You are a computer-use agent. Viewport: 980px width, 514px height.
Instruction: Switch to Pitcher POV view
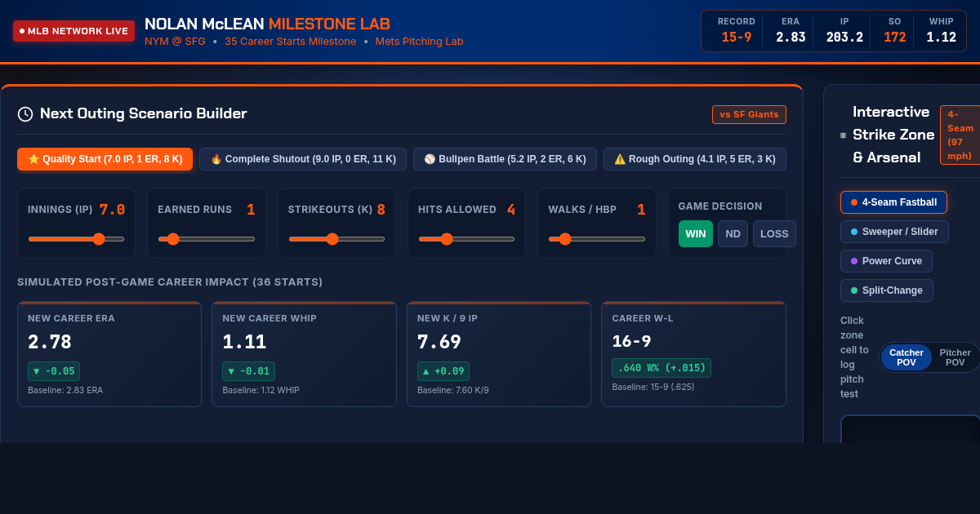[955, 357]
